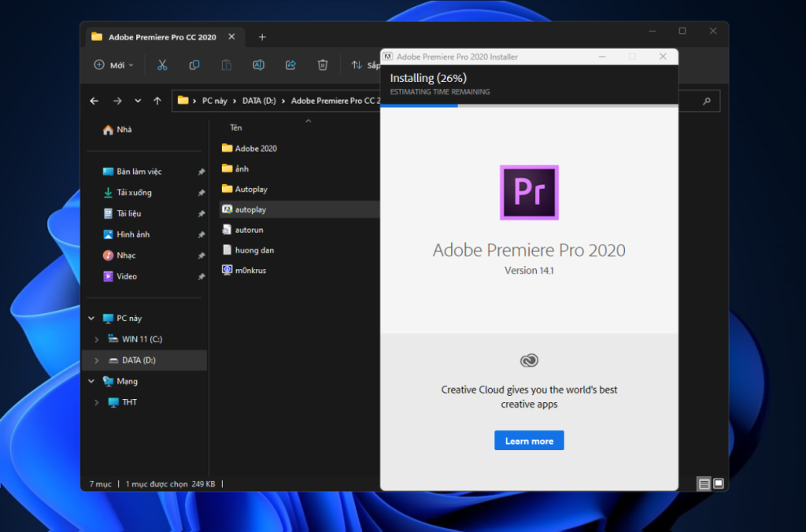The width and height of the screenshot is (806, 532).
Task: Click the Rename icon in Explorer toolbar
Action: click(258, 65)
